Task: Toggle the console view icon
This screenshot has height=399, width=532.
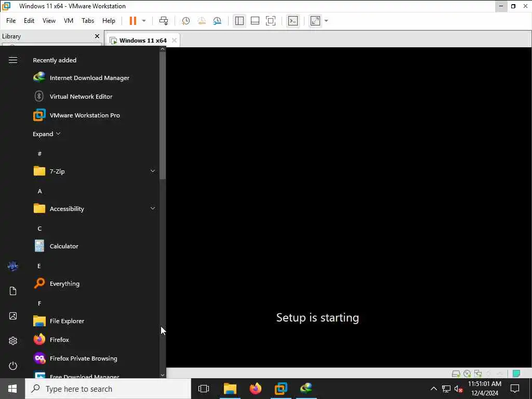Action: point(293,21)
